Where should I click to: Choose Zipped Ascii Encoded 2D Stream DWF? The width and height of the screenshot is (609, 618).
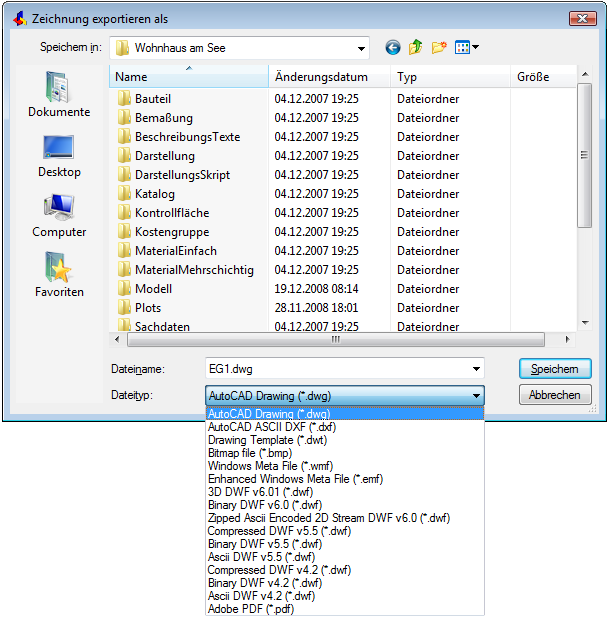pos(345,518)
